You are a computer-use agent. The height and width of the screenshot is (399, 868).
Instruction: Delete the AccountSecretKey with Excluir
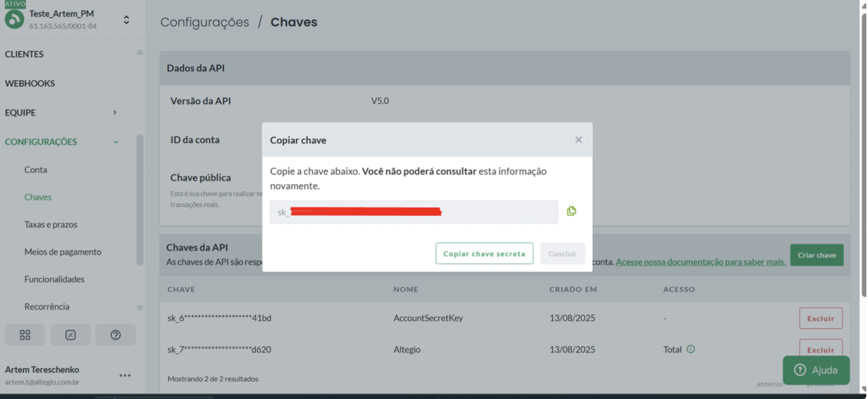point(820,318)
